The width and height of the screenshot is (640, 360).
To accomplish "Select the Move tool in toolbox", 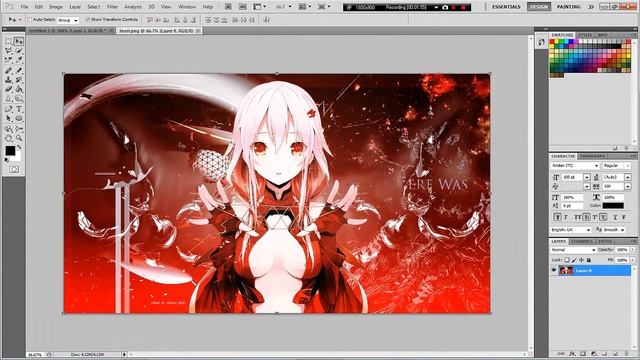I will [x=19, y=41].
